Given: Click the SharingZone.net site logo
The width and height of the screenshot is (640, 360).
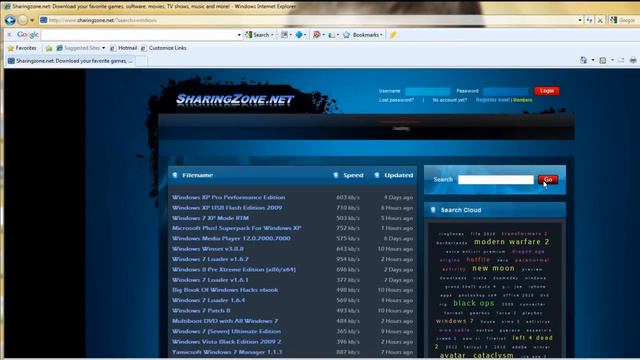Looking at the screenshot, I should [x=235, y=99].
